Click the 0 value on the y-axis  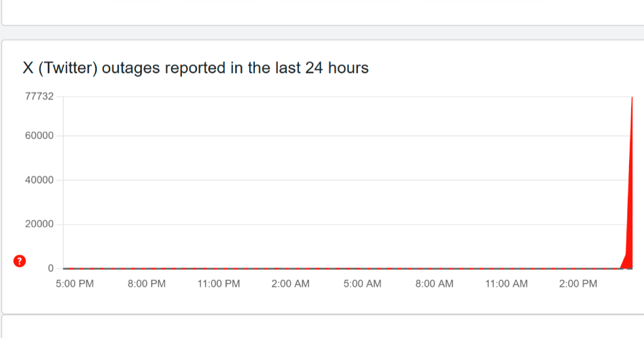coord(51,268)
